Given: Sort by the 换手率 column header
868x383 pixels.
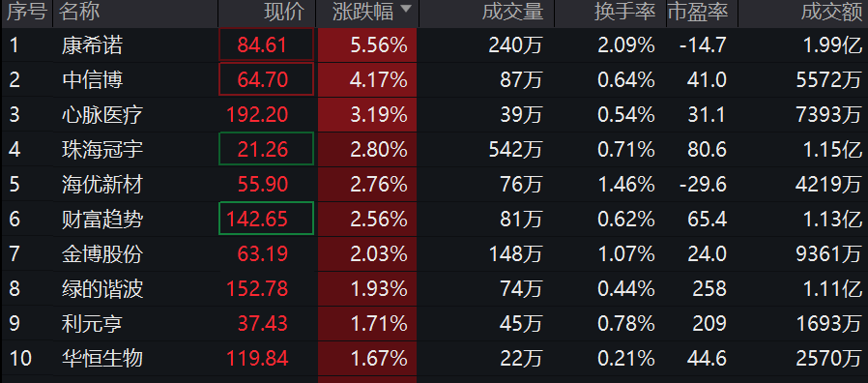Looking at the screenshot, I should (x=625, y=12).
